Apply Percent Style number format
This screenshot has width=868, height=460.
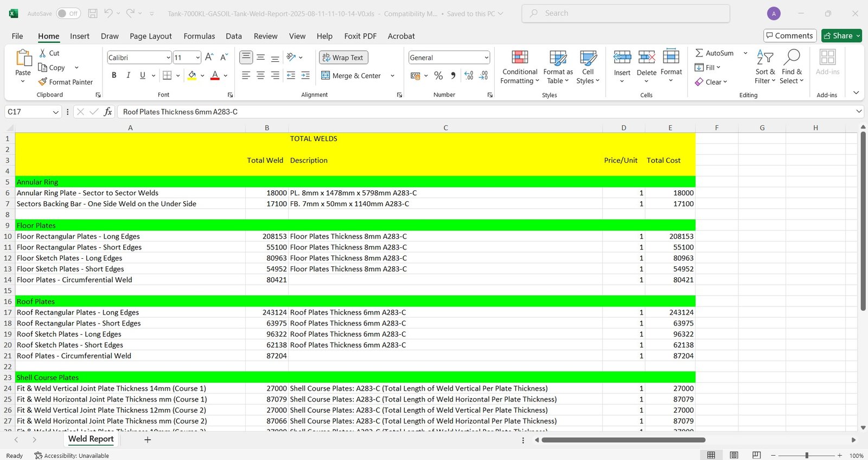(x=438, y=75)
